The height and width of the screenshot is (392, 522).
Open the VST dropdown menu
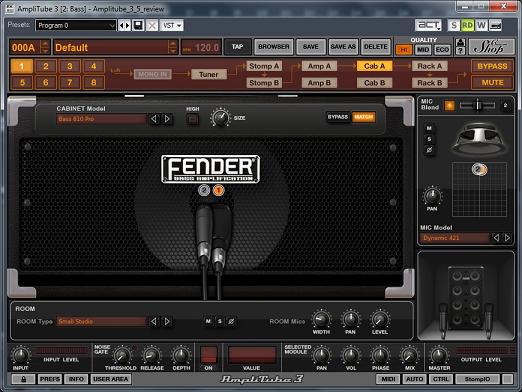pos(172,25)
